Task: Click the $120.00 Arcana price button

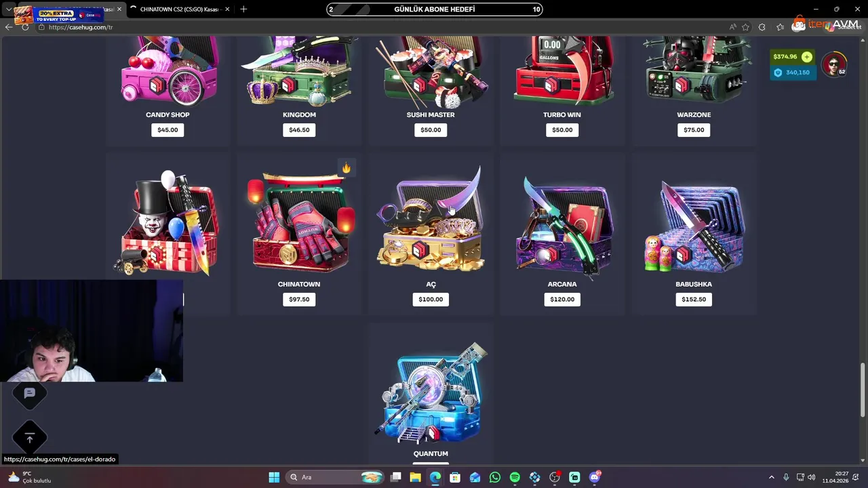Action: click(562, 299)
